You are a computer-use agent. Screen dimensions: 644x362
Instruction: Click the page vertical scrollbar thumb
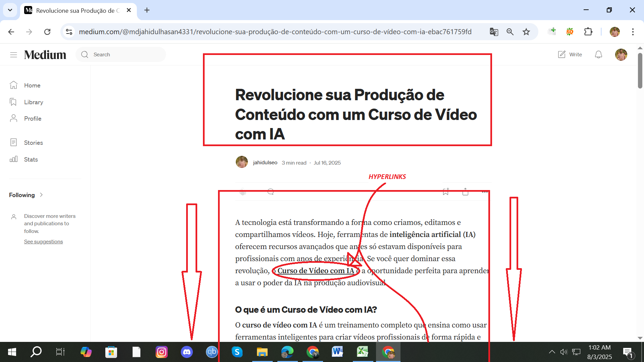[640, 70]
